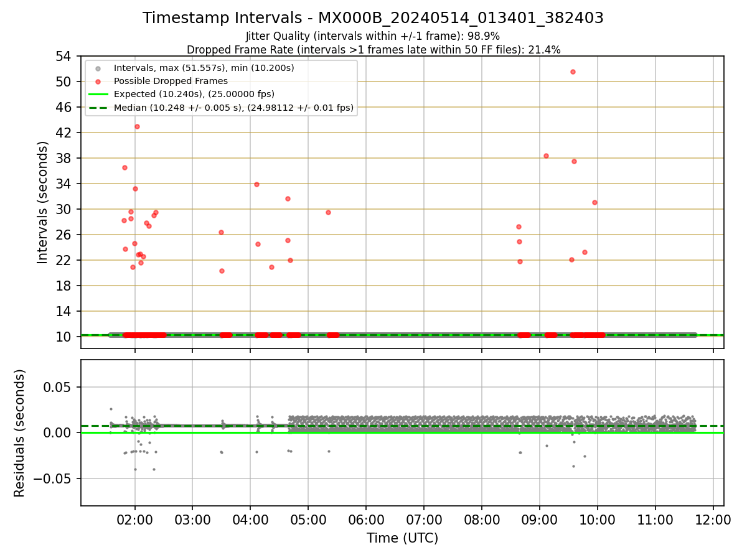
Task: Click the y-axis tick label 50
Action: coord(65,82)
